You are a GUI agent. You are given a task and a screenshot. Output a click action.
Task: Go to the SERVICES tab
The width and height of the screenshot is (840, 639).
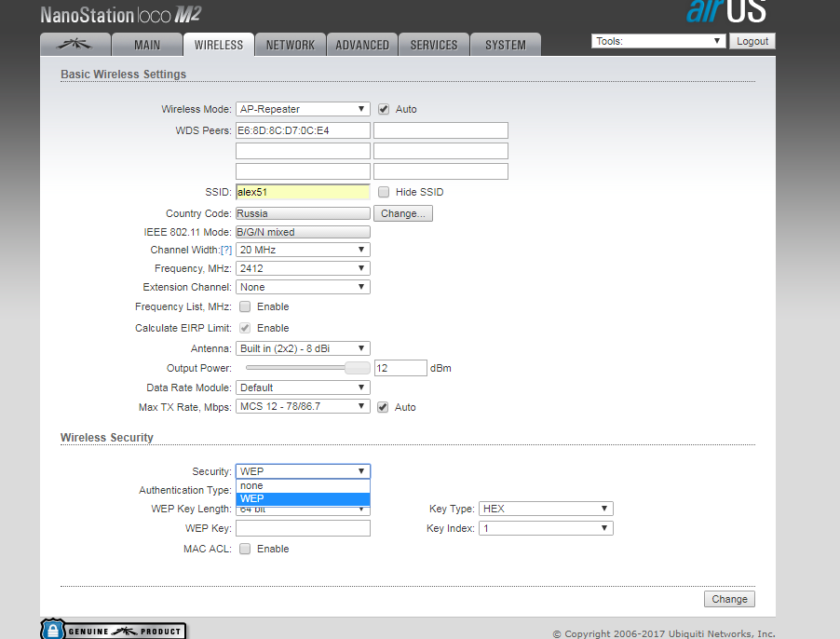click(x=434, y=45)
